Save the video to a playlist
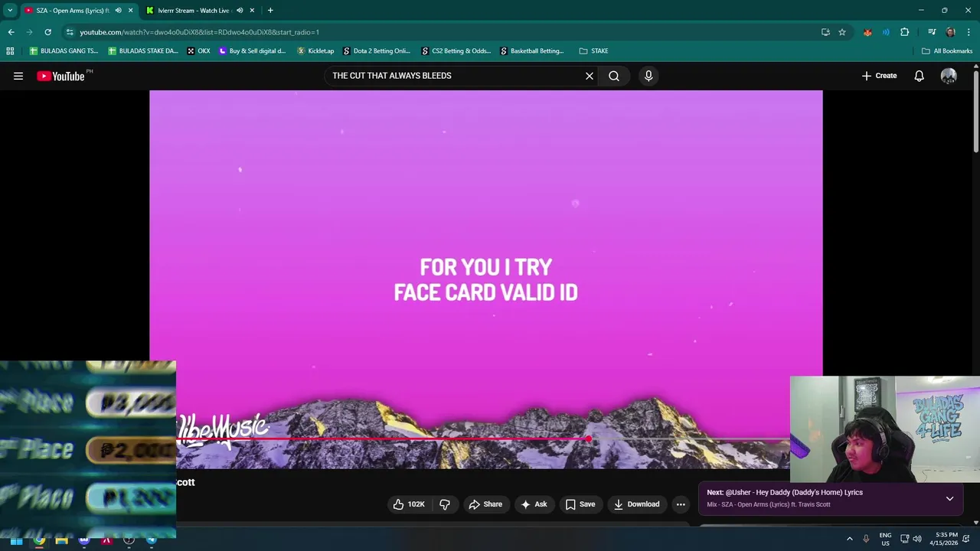Screen dimensions: 980x551 coord(580,504)
